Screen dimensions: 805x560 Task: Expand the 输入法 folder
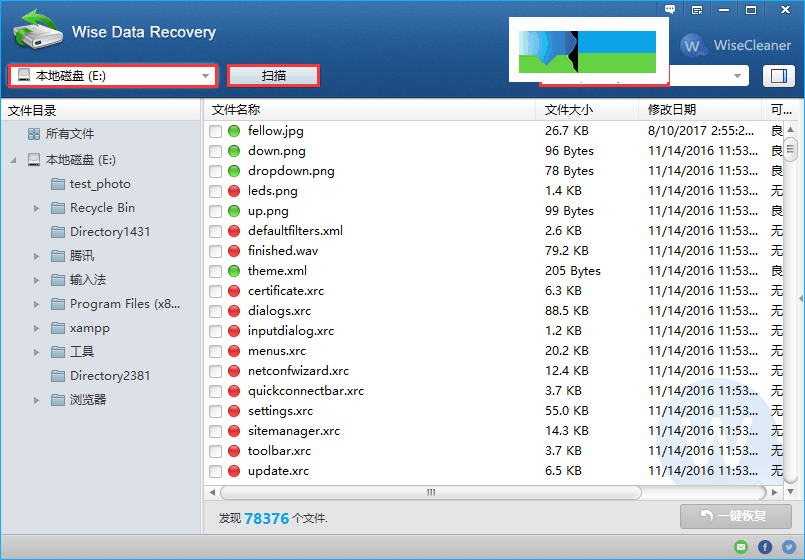(x=36, y=280)
